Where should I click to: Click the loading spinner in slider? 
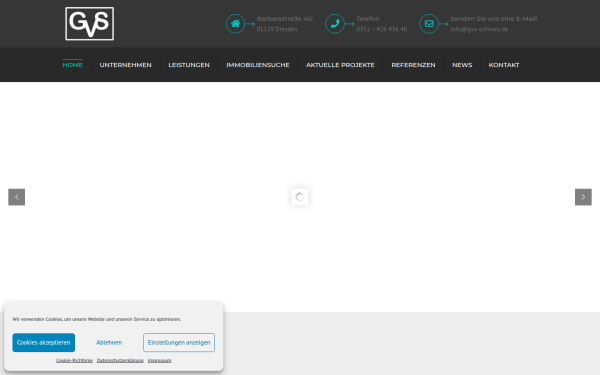coord(300,197)
